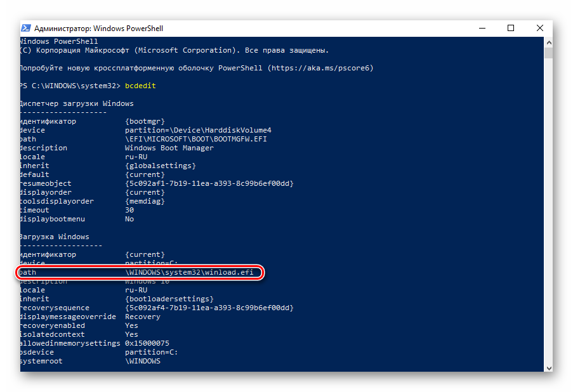Click the value '{bootmgr}'

point(145,121)
